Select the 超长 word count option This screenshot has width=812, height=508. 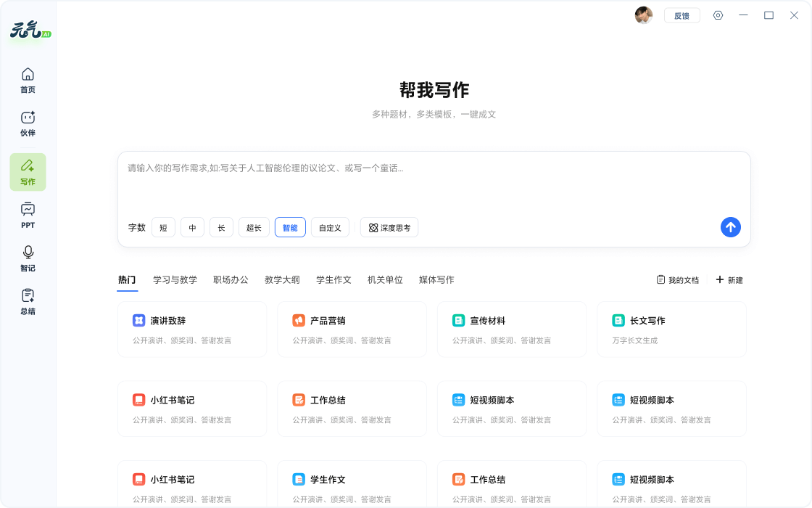pyautogui.click(x=254, y=227)
